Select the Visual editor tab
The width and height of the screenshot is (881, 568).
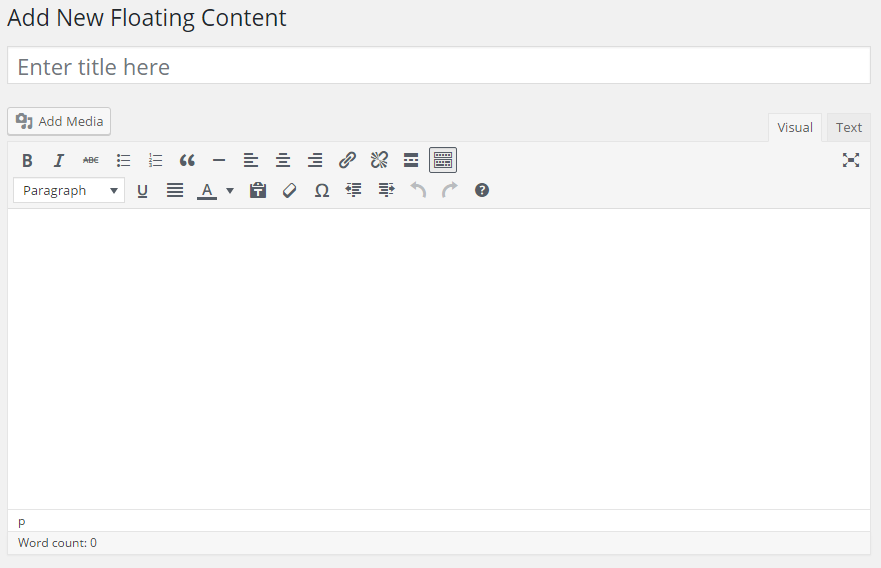tap(795, 127)
